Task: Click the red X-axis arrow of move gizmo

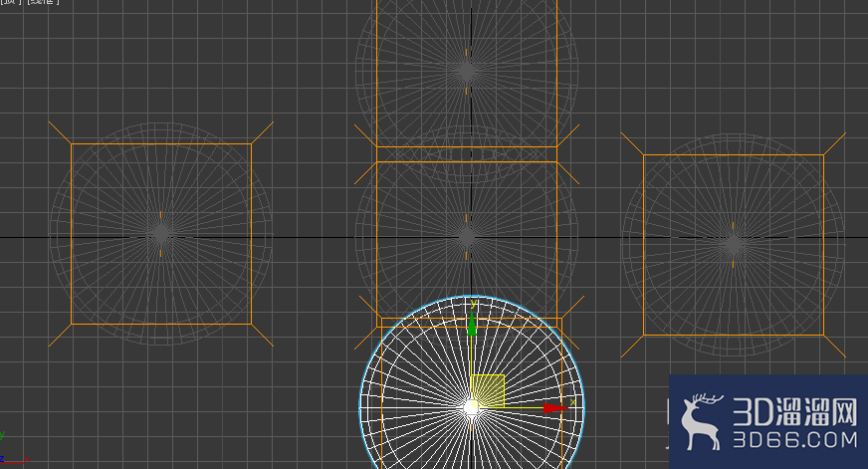Action: 555,408
